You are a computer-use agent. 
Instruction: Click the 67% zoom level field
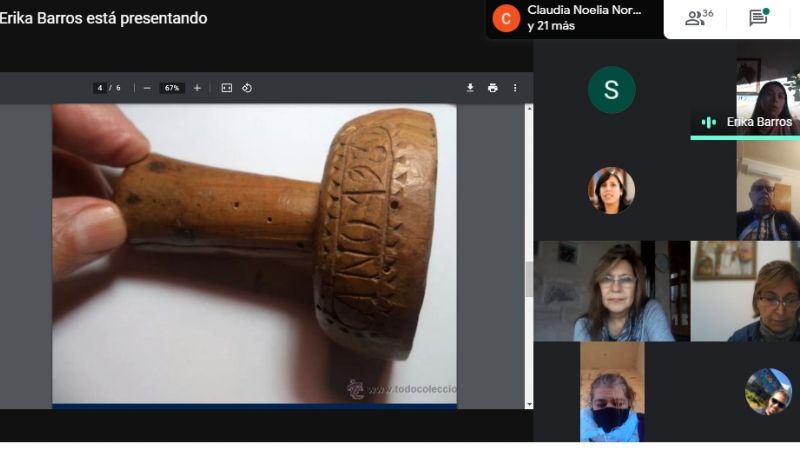172,88
